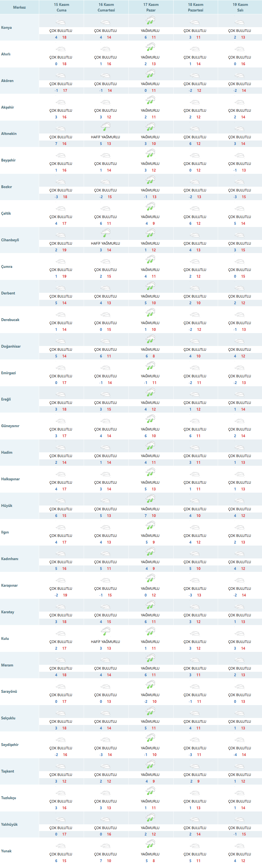Select the Karapınar district name
Viewport: 262px width, 868px height.
[x=10, y=585]
